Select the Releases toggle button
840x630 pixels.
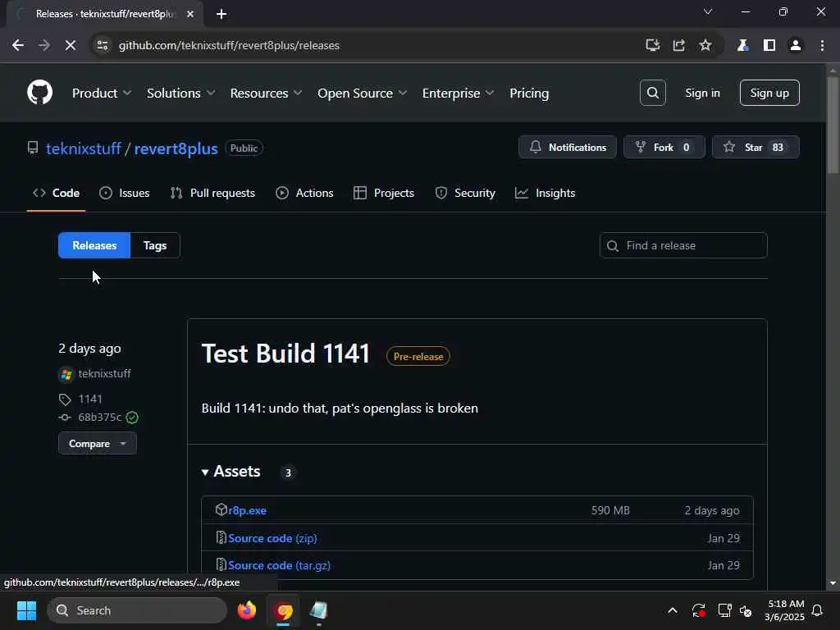pos(94,245)
